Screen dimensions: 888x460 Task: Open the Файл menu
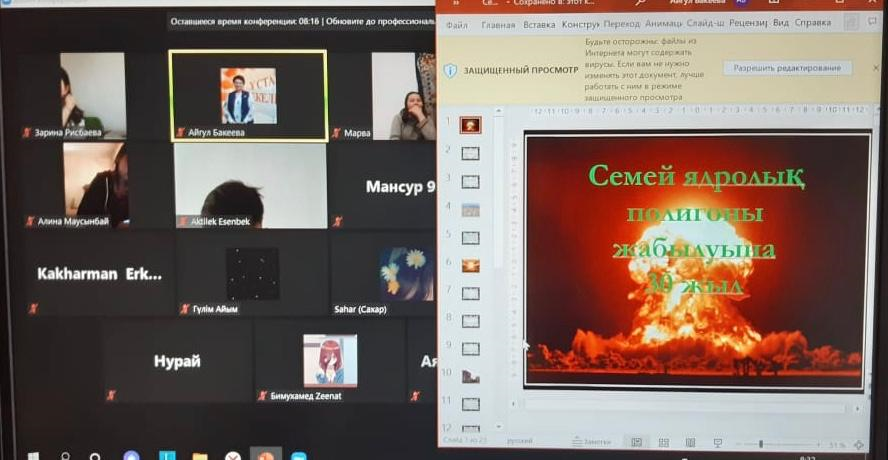pos(456,23)
